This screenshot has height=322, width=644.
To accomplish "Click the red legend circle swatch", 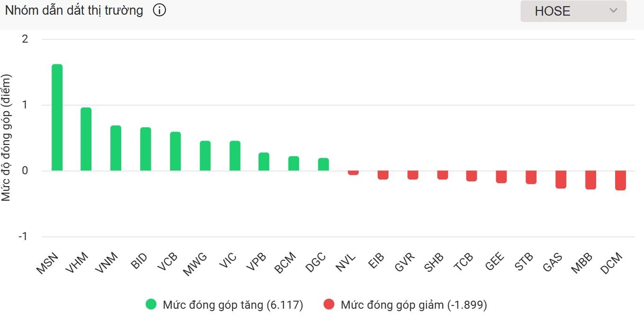I will pos(329,305).
